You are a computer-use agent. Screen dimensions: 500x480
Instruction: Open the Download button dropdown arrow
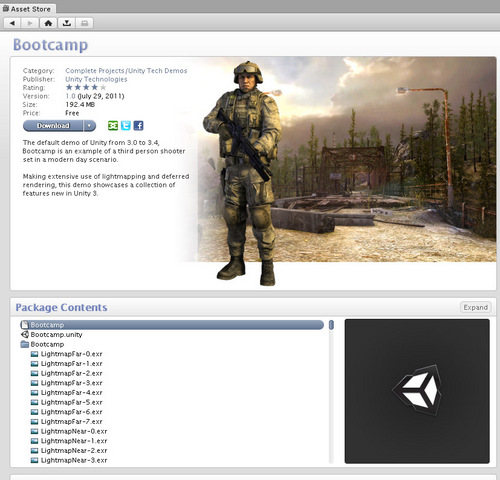[x=89, y=126]
